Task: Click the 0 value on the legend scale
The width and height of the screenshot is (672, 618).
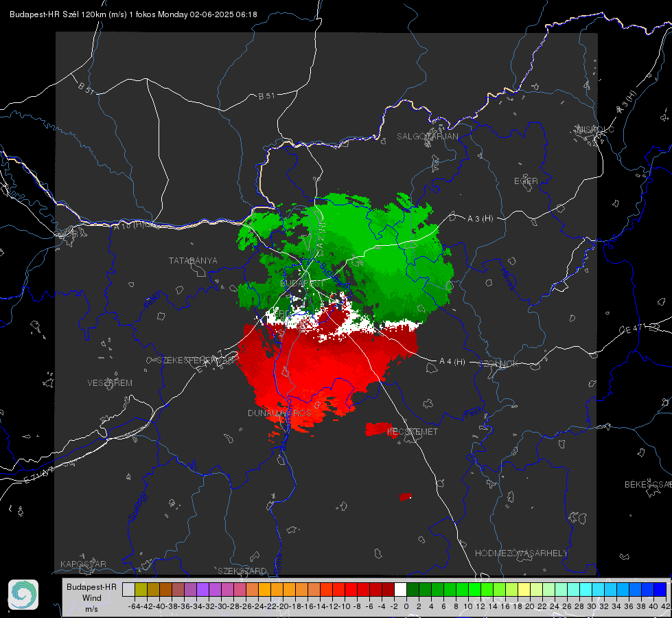Action: tap(406, 606)
